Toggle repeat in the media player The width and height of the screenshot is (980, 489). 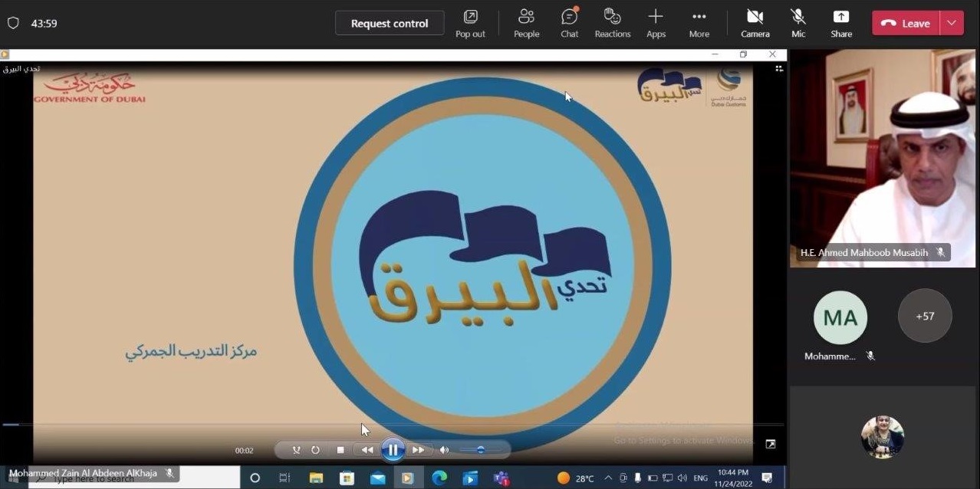click(315, 450)
